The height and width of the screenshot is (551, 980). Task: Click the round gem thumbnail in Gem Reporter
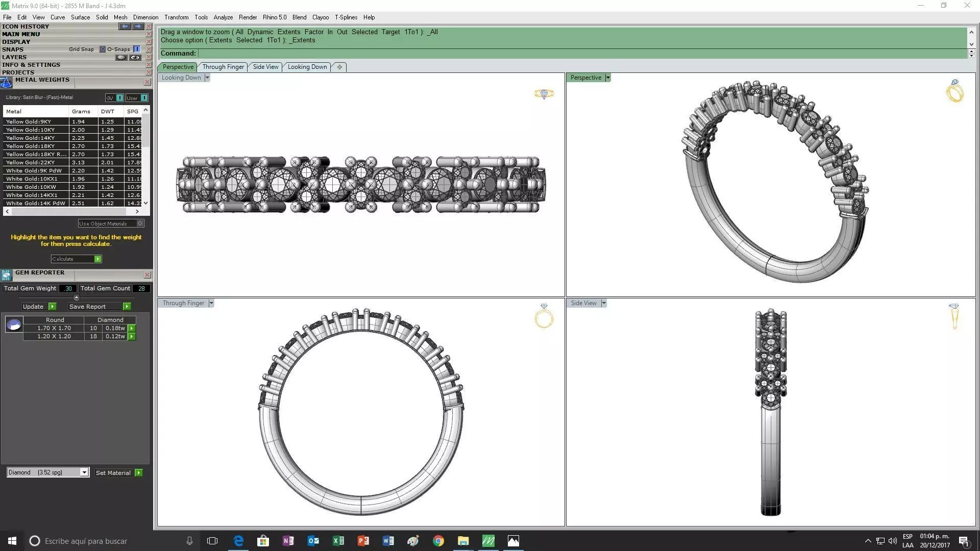[x=14, y=324]
